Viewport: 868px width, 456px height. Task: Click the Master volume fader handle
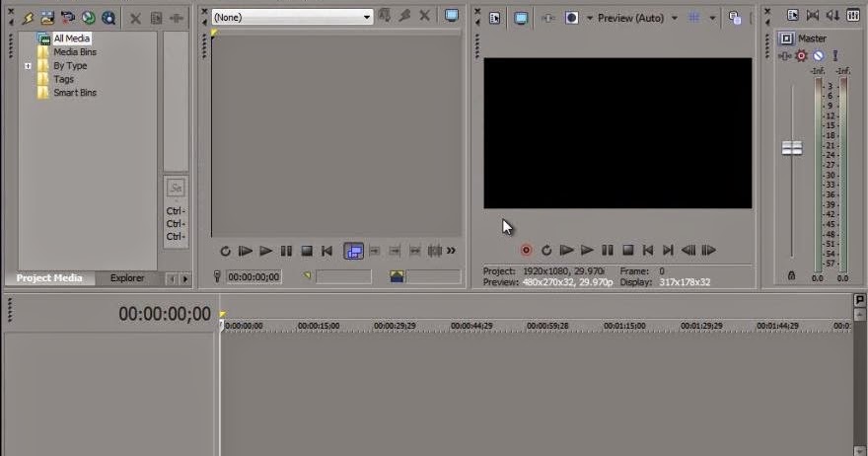(x=792, y=148)
